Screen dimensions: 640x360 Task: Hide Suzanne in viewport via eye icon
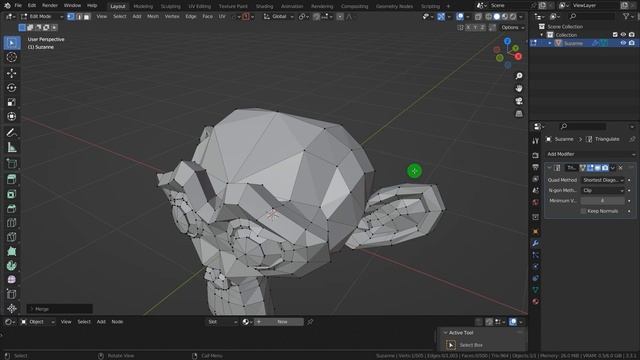pos(623,43)
